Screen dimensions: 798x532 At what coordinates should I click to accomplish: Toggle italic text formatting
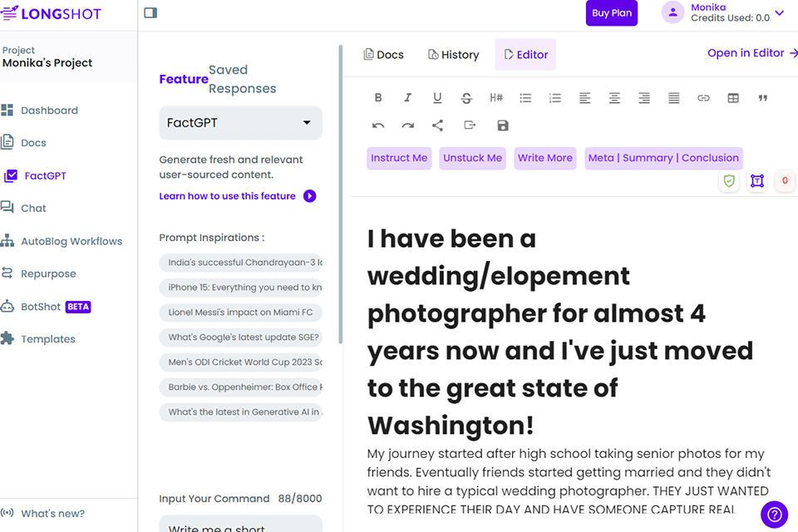tap(407, 98)
